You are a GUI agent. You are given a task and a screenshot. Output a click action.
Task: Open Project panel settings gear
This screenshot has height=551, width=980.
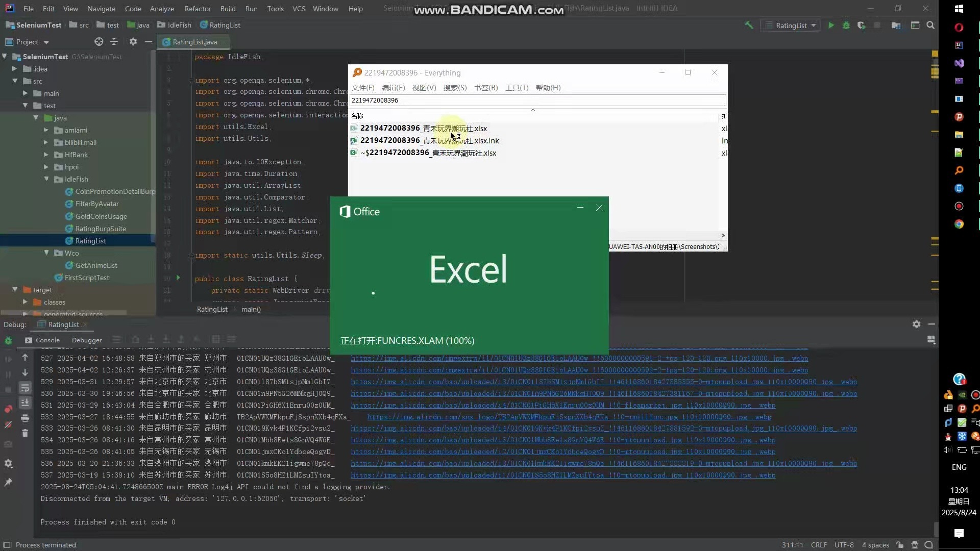(133, 42)
